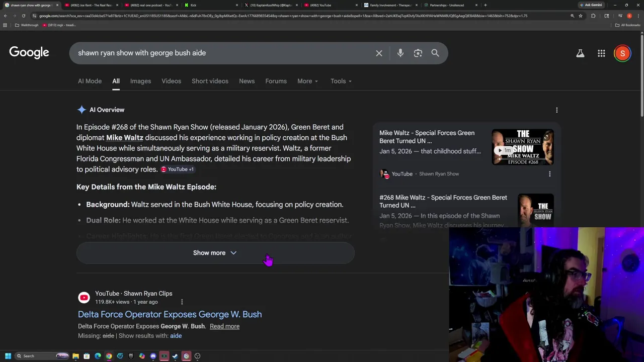Open Search Labs flask icon
This screenshot has height=362, width=644.
tap(580, 53)
